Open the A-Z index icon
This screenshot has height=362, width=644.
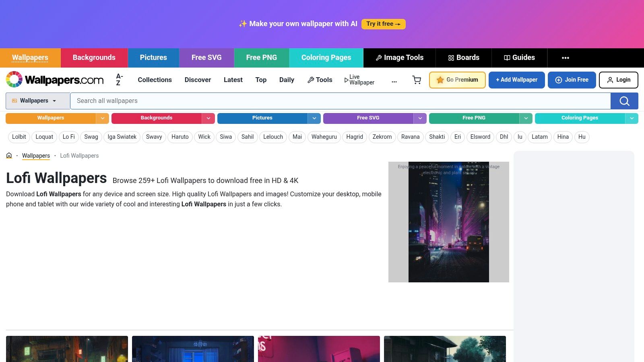(x=119, y=80)
